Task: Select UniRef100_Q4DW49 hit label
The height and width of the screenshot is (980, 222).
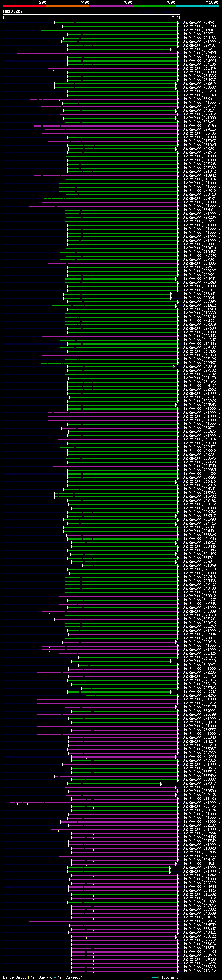Action: coord(199,367)
